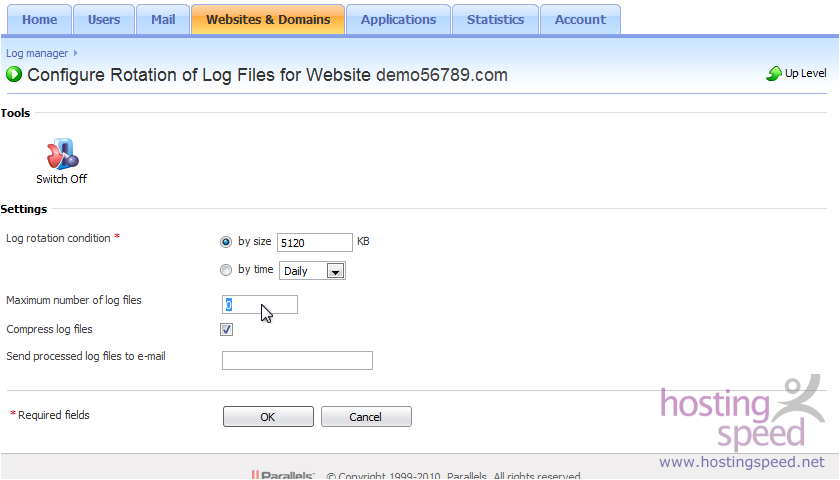
Task: Toggle the Compress log files checkbox
Action: click(227, 329)
